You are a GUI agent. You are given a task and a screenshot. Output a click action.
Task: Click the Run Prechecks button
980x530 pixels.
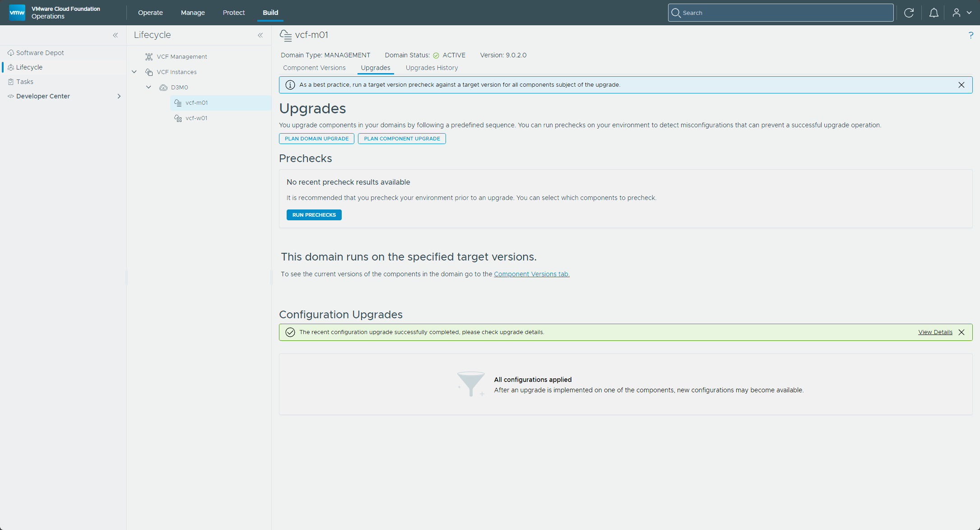pyautogui.click(x=314, y=215)
